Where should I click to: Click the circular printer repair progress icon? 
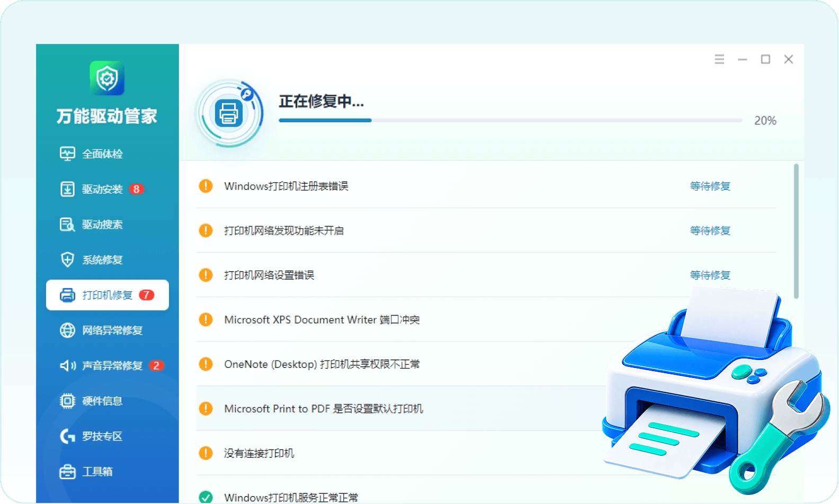229,113
